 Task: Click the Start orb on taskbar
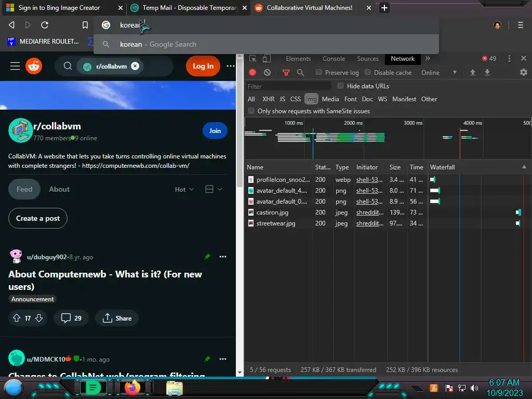tap(13, 388)
